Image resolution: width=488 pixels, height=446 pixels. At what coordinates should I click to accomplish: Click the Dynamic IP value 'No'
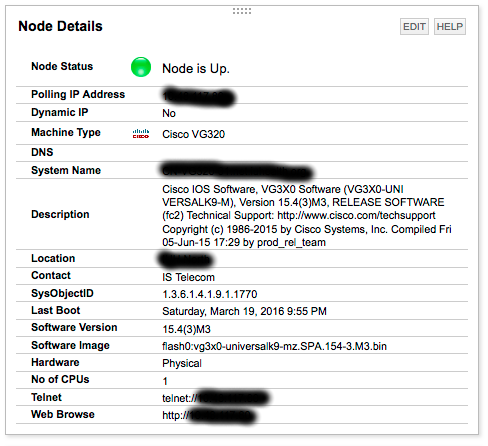tap(169, 113)
